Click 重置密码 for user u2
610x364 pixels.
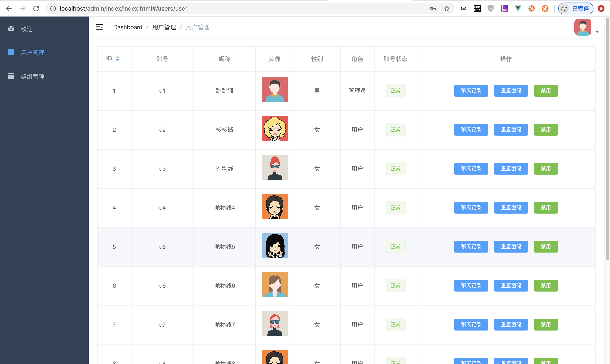(511, 130)
